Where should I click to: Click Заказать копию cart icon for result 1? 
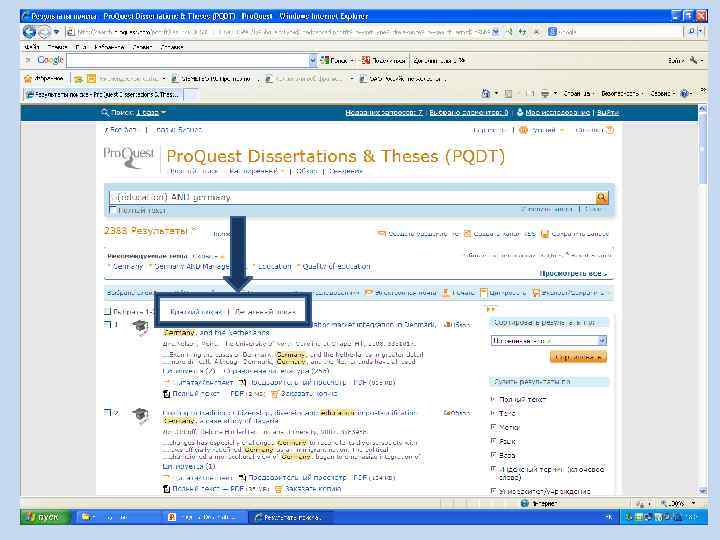[275, 394]
